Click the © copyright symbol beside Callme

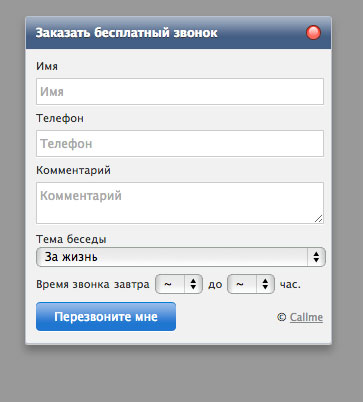tap(282, 317)
